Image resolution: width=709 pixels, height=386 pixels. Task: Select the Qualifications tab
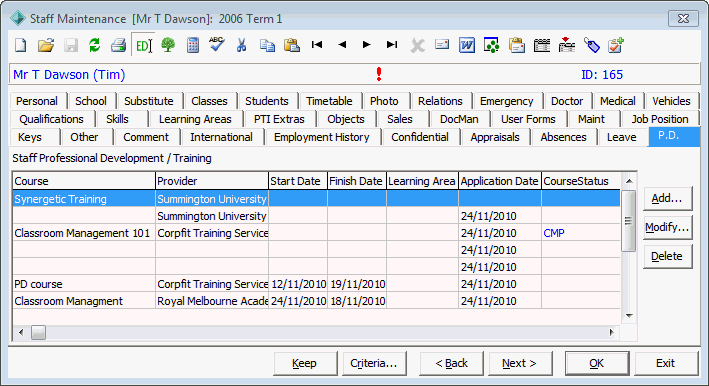[x=52, y=119]
